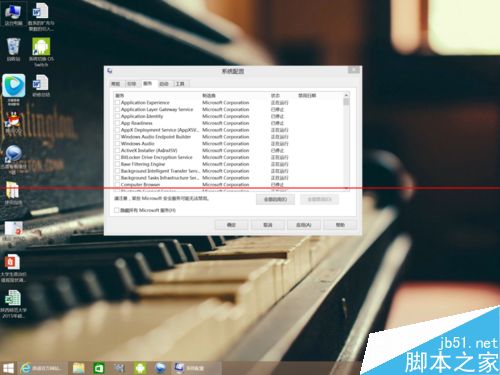500x375 pixels.
Task: Tick the BitLocker Drive Encryption Service checkbox
Action: click(x=117, y=157)
